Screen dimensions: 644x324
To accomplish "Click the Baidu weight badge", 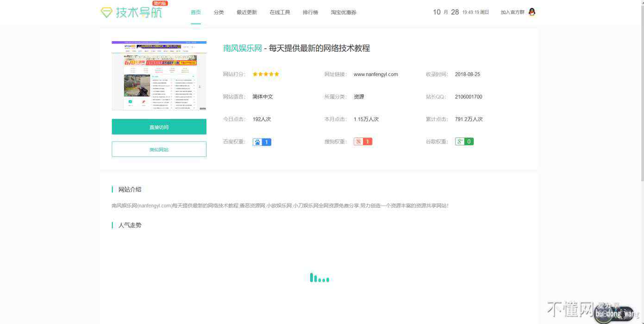I will pyautogui.click(x=262, y=142).
